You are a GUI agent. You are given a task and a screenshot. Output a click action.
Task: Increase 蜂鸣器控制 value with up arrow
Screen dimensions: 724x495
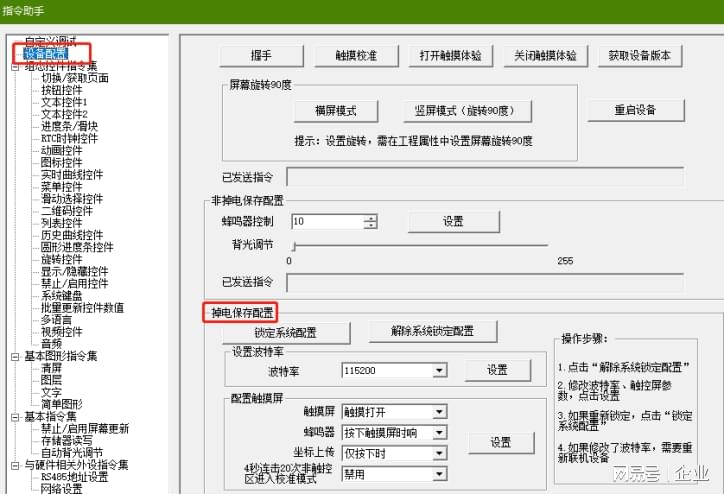[x=371, y=217]
